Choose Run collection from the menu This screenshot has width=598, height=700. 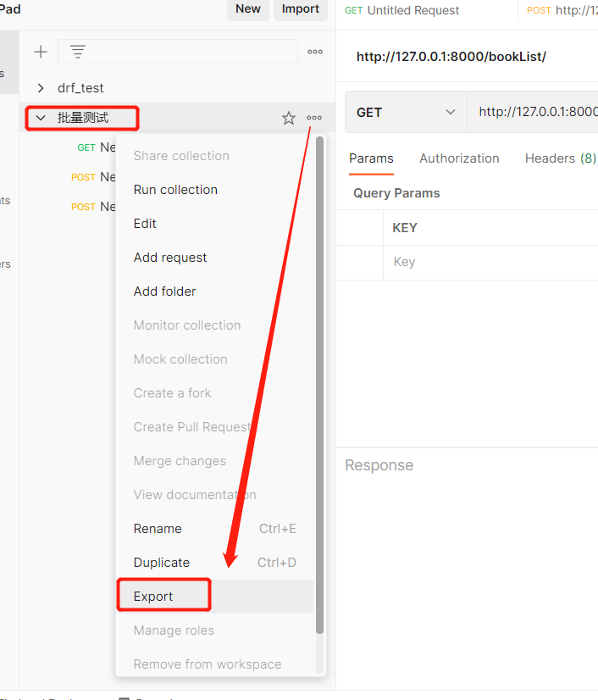[x=175, y=190]
